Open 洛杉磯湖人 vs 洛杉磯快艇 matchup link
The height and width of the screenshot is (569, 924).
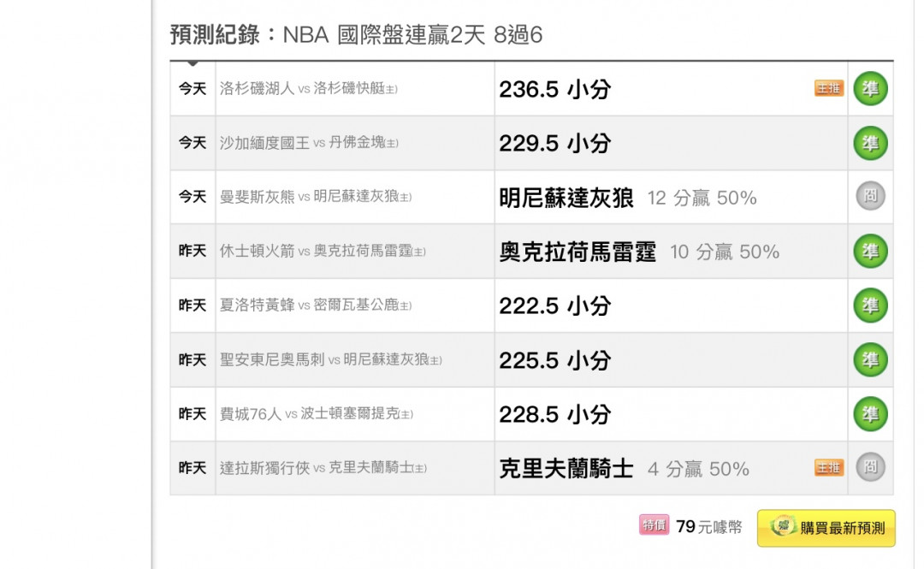308,89
